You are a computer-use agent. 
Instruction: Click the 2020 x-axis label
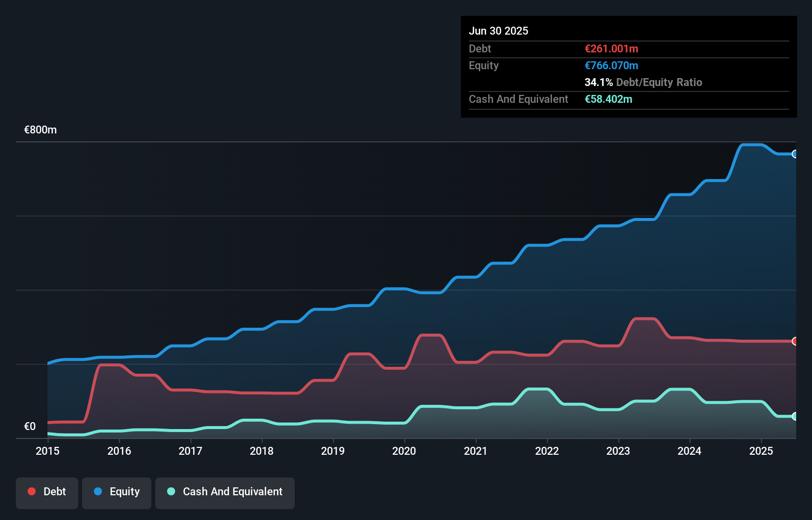[404, 451]
